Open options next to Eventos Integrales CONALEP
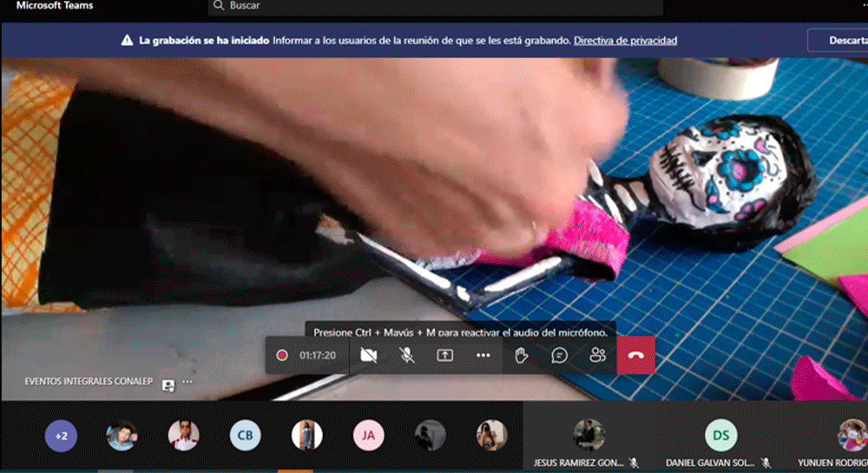Image resolution: width=868 pixels, height=473 pixels. coord(187,382)
